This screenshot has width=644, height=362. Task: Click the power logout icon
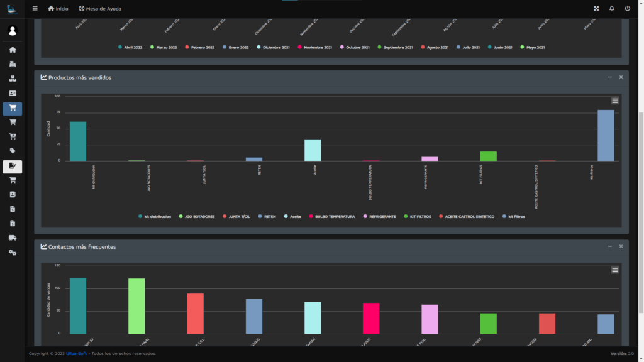tap(627, 9)
